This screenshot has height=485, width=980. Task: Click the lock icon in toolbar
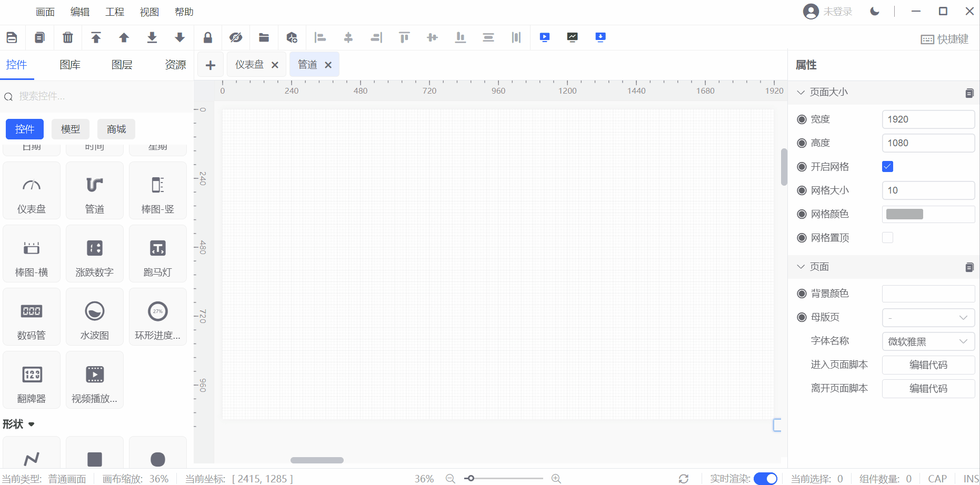(x=208, y=37)
